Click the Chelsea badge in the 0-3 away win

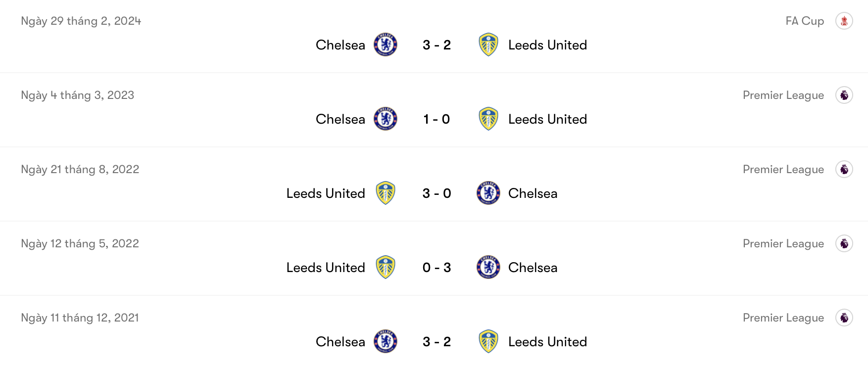pyautogui.click(x=488, y=268)
